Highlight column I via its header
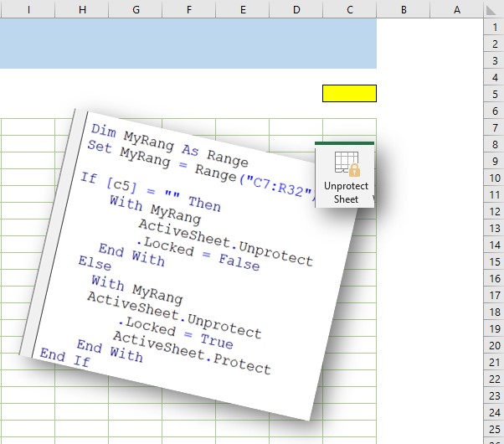This screenshot has height=444, width=504. (x=28, y=9)
